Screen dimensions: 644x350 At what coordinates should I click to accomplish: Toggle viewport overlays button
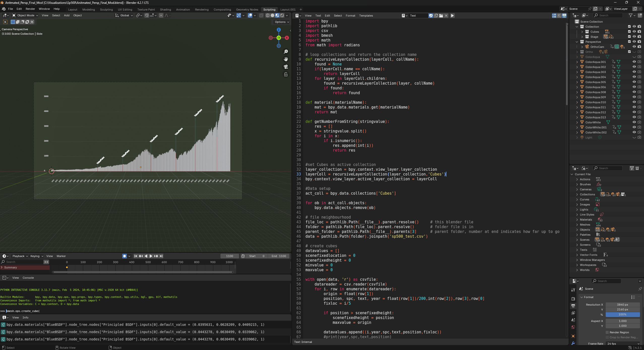coord(250,15)
